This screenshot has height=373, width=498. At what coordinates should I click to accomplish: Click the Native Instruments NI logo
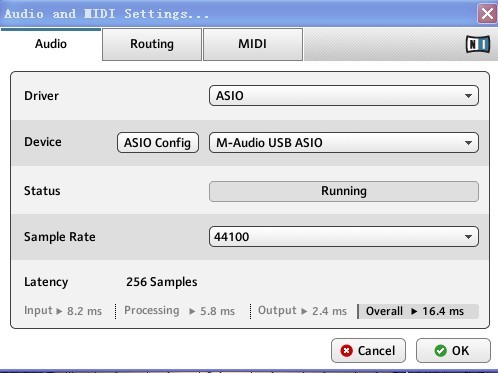click(x=478, y=44)
